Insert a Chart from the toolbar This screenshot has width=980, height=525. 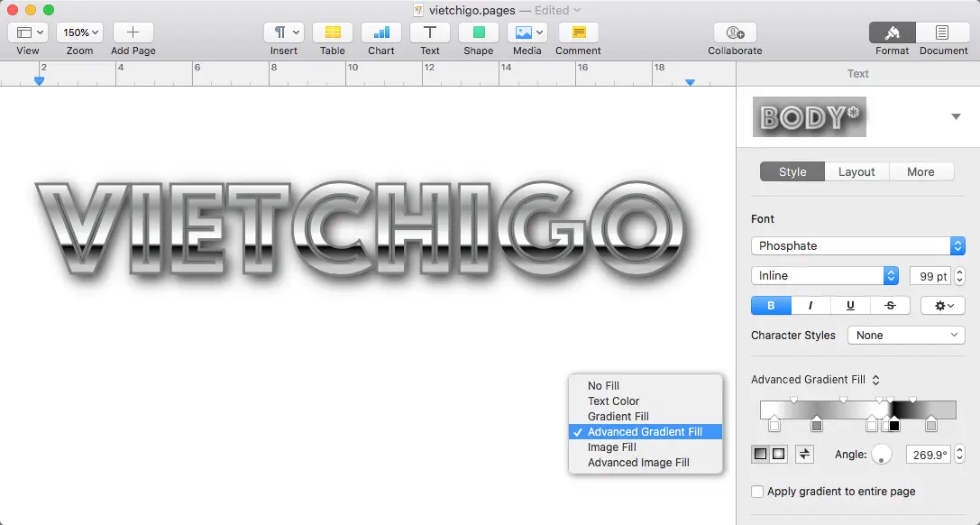[381, 32]
